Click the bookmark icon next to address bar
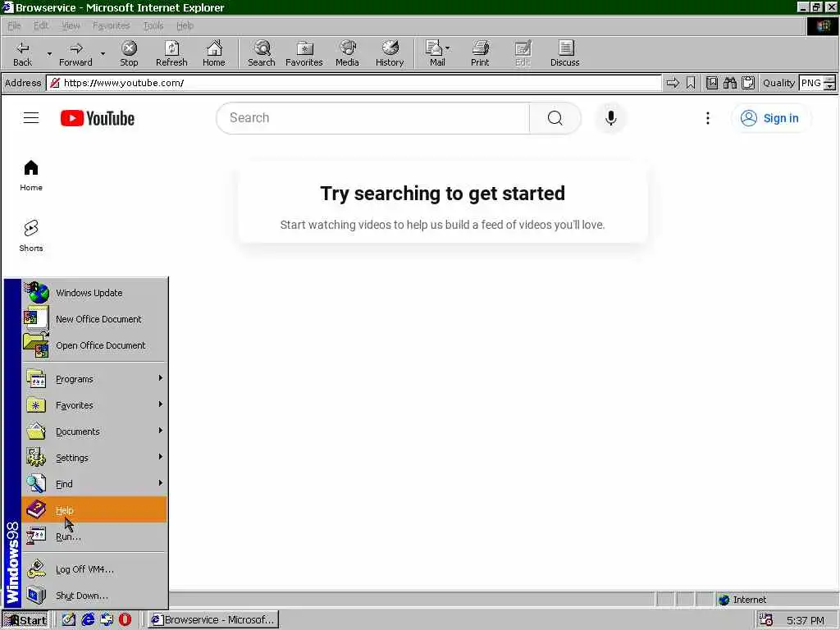This screenshot has height=630, width=840. [691, 83]
